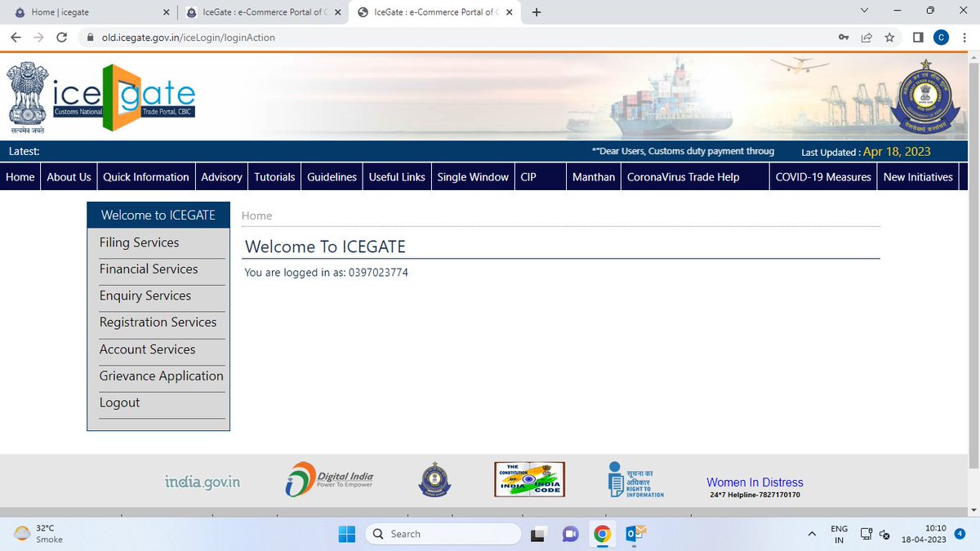Click the Home breadcrumb link
The image size is (980, 551).
point(256,216)
